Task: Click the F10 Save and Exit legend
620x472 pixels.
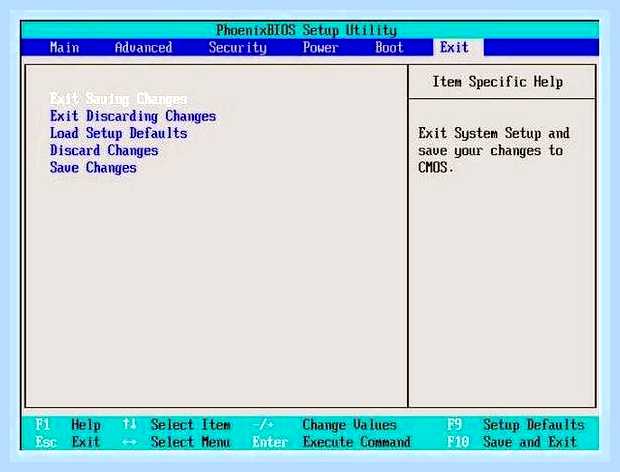Action: [512, 442]
